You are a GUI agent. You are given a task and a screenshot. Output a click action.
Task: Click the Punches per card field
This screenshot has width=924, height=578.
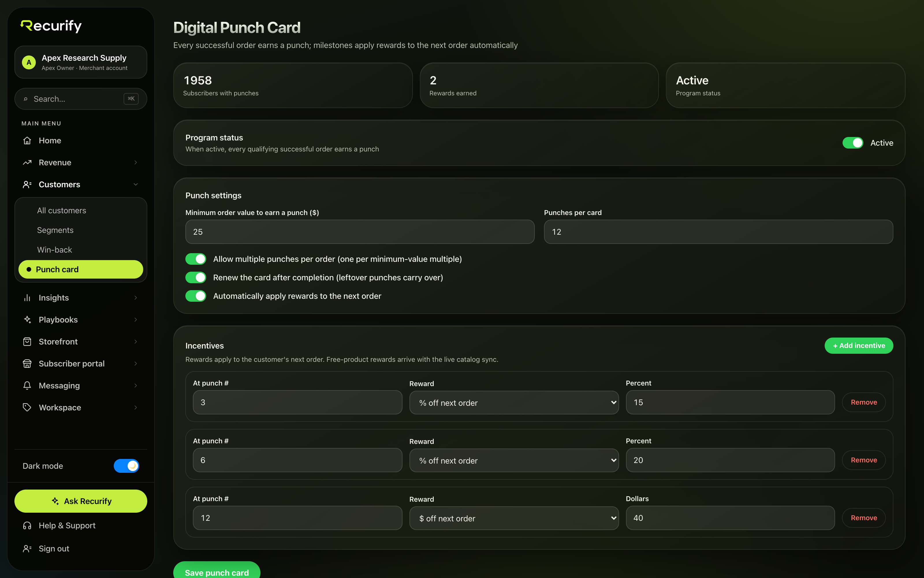[x=718, y=232]
